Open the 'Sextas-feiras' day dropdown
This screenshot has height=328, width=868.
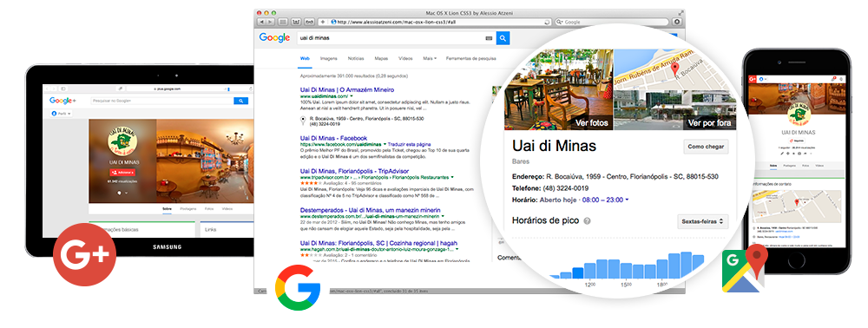702,221
